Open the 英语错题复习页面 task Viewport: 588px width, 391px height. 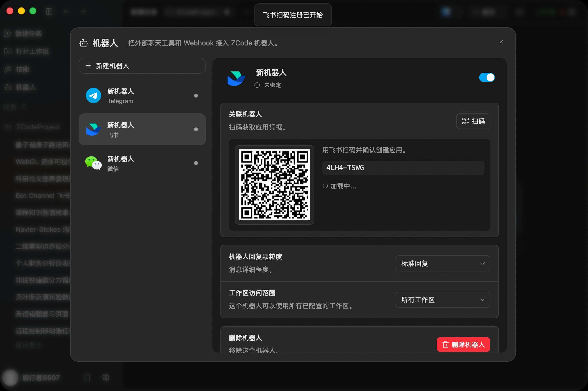[42, 314]
